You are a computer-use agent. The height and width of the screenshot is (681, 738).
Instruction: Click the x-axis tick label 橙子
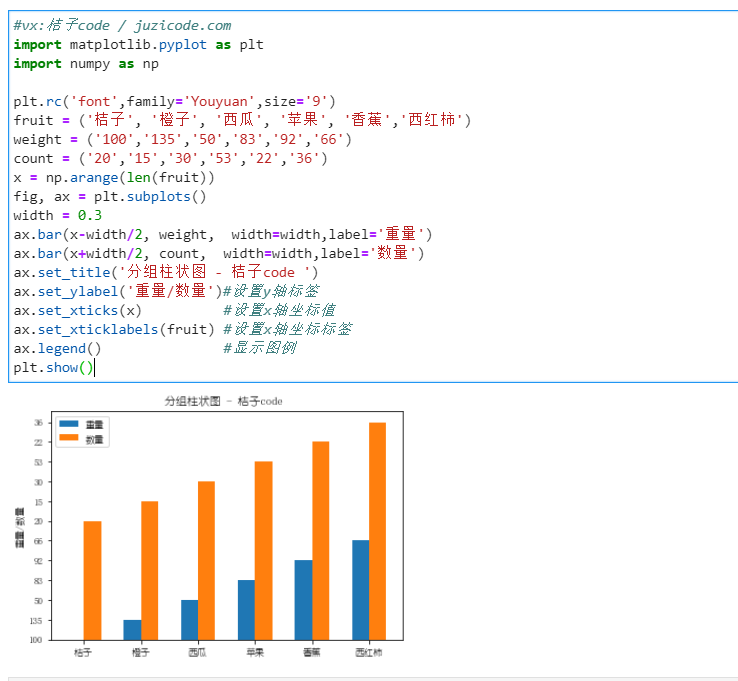click(x=140, y=653)
